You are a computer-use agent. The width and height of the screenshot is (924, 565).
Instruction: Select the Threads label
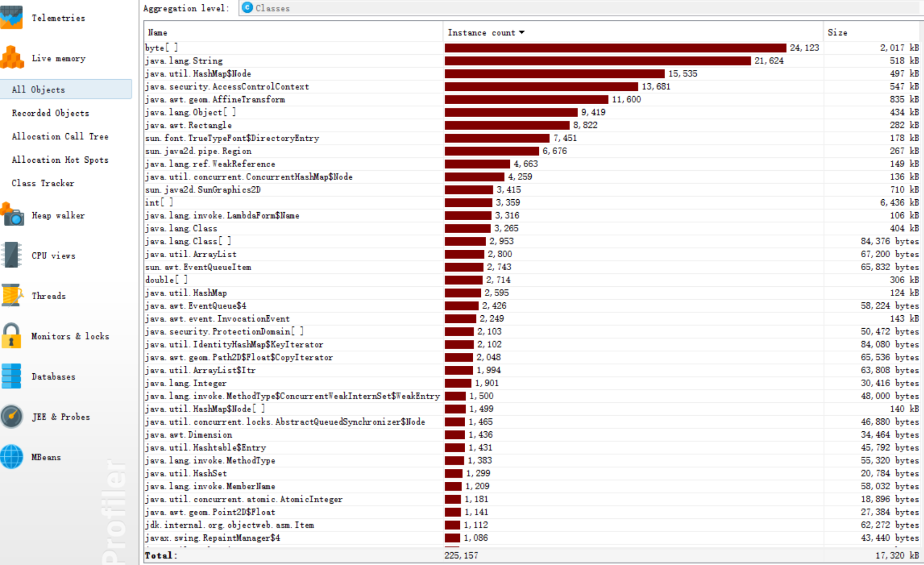coord(48,295)
